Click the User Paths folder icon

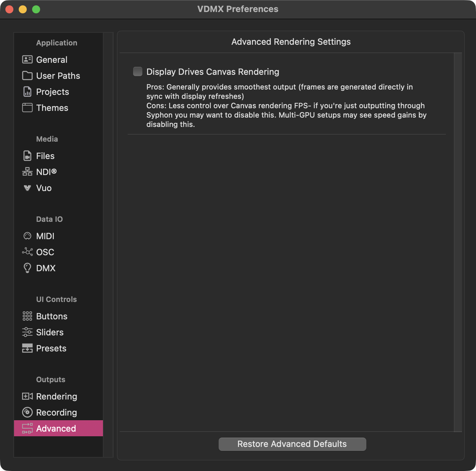[27, 75]
